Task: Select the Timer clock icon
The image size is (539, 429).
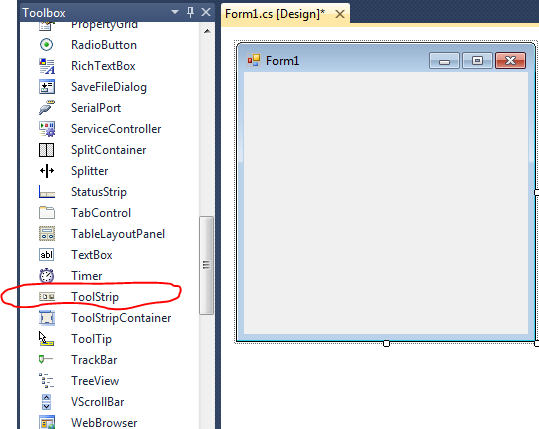Action: [x=46, y=276]
